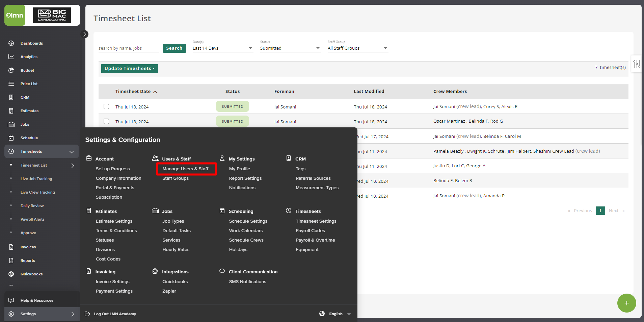Click the Budget pie chart icon

point(11,70)
